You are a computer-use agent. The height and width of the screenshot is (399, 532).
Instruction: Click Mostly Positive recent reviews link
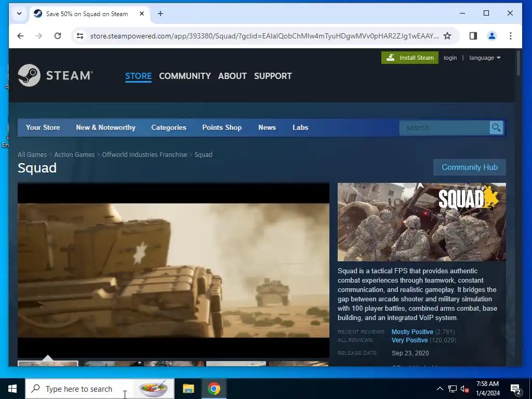pos(412,332)
